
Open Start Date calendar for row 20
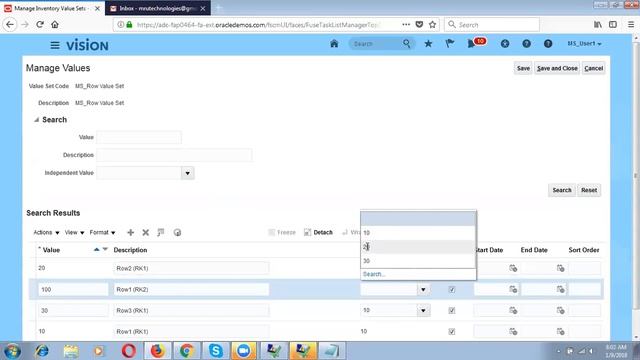click(x=513, y=268)
